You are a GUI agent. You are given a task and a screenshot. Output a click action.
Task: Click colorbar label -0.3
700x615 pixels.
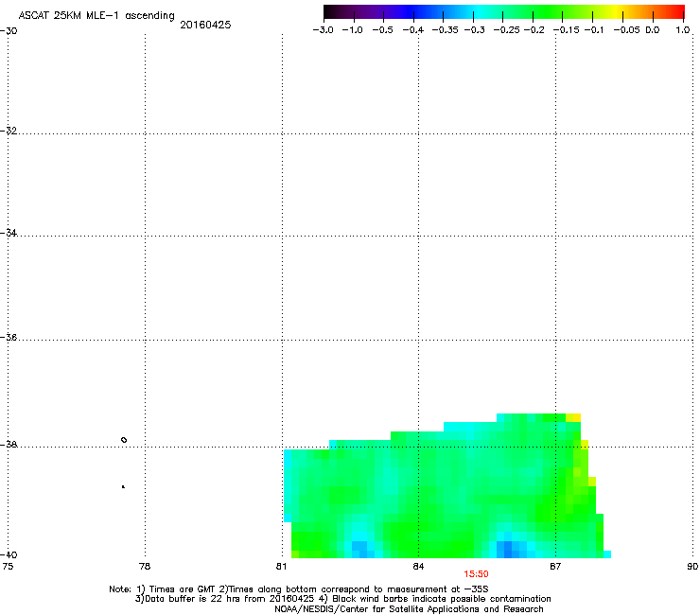click(x=475, y=30)
